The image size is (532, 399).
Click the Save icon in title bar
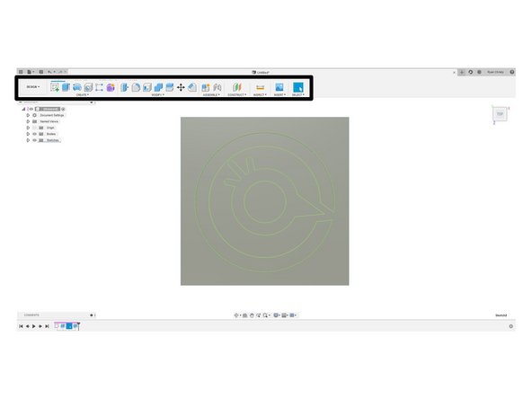point(41,72)
